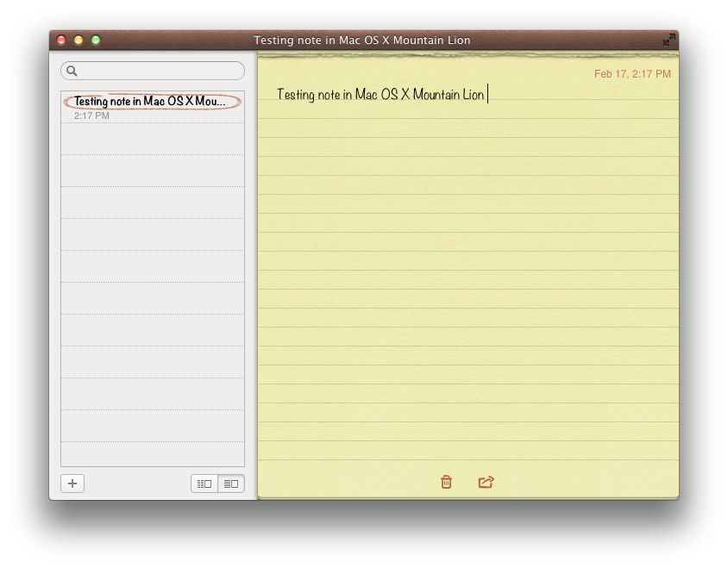Click the 2:17 PM timestamp in the note list

[92, 116]
